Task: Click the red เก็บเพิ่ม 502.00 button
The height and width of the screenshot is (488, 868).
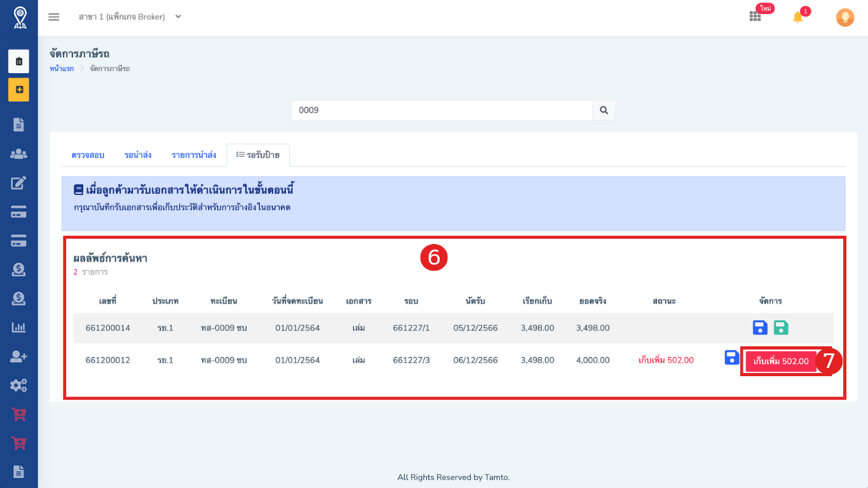Action: coord(781,361)
